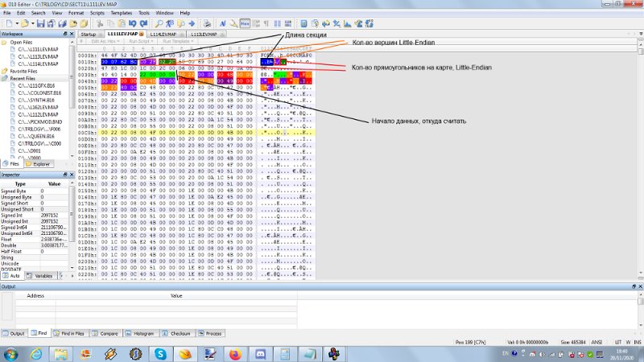Open recent file COLONIST.B16 in Workspace
Screen dimensions: 644x362
tap(39, 93)
